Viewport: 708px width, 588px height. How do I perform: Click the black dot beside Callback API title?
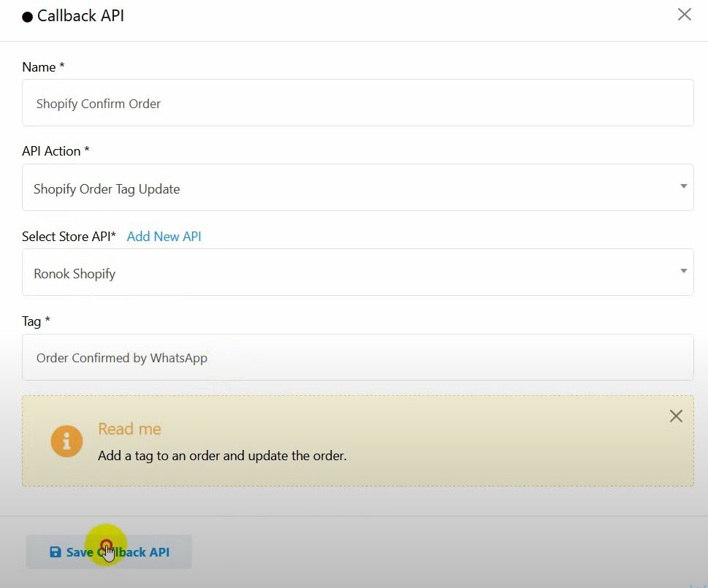click(x=28, y=17)
